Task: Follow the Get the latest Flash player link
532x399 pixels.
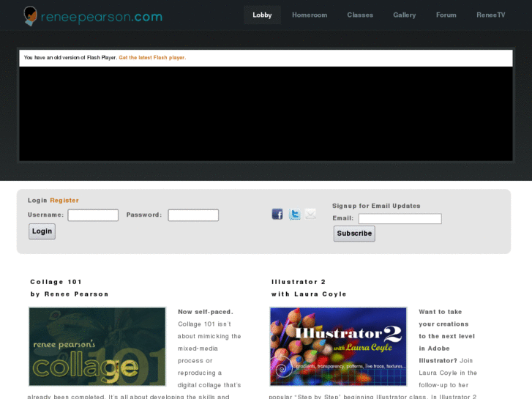Action: coord(152,58)
